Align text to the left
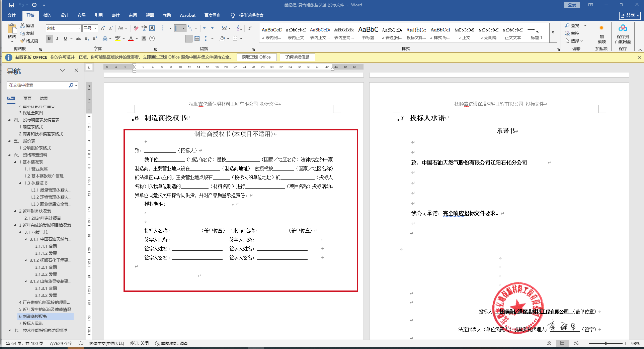644x349 pixels. [x=165, y=39]
